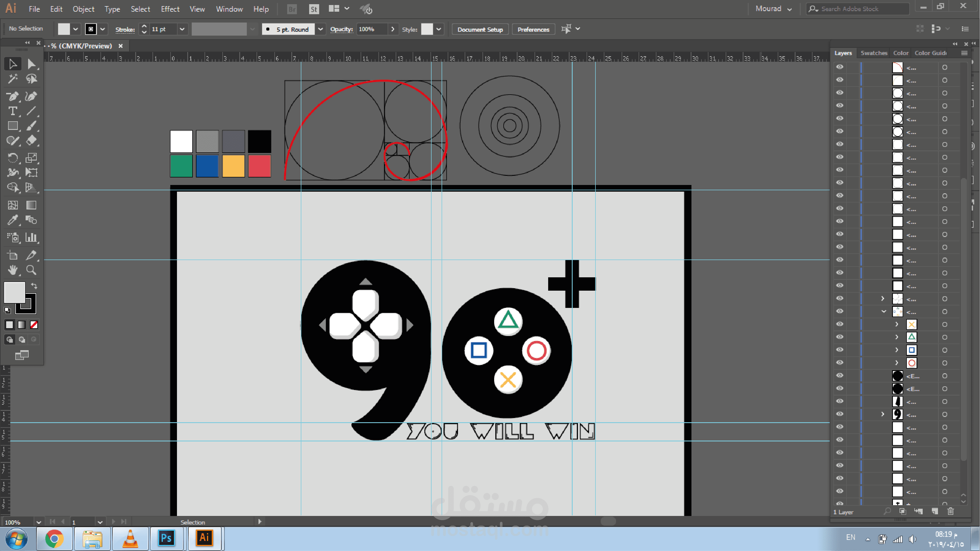The height and width of the screenshot is (551, 980).
Task: Choose the Type tool
Action: (x=13, y=111)
